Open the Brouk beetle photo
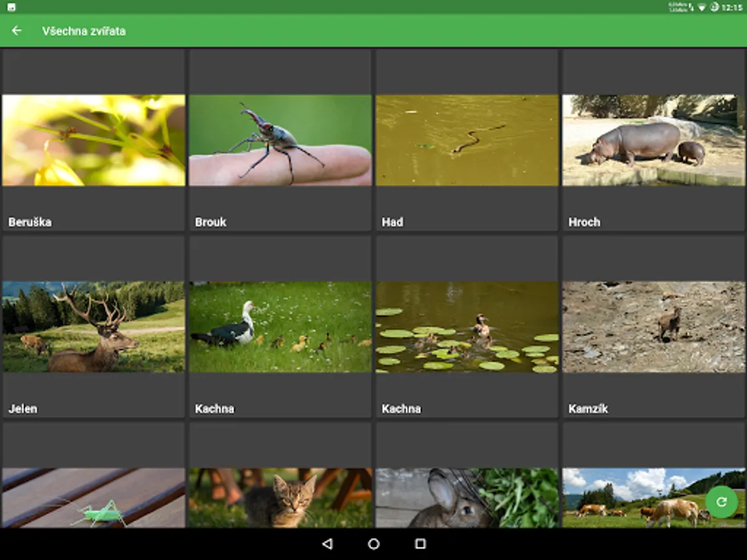Screen dimensions: 747x560 pos(280,140)
